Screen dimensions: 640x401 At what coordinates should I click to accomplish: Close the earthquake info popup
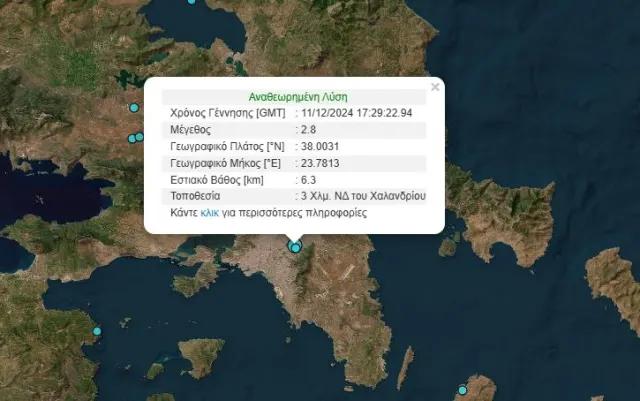(434, 87)
